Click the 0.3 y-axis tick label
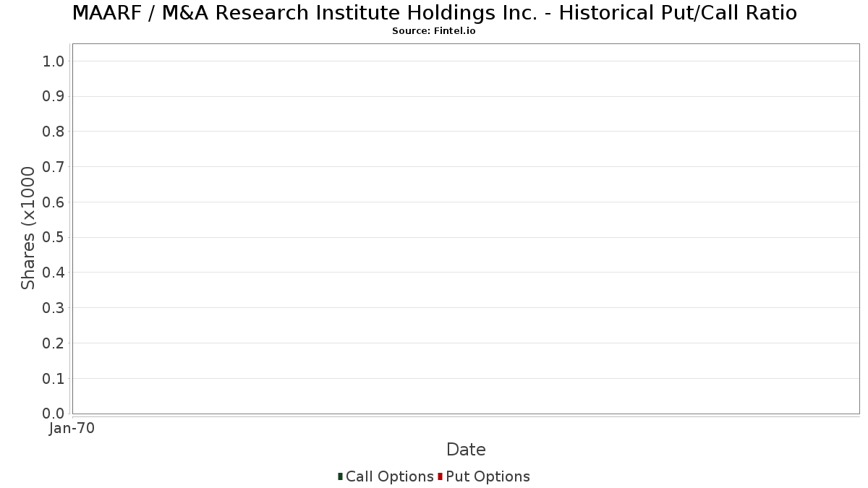Image resolution: width=868 pixels, height=488 pixels. point(54,308)
